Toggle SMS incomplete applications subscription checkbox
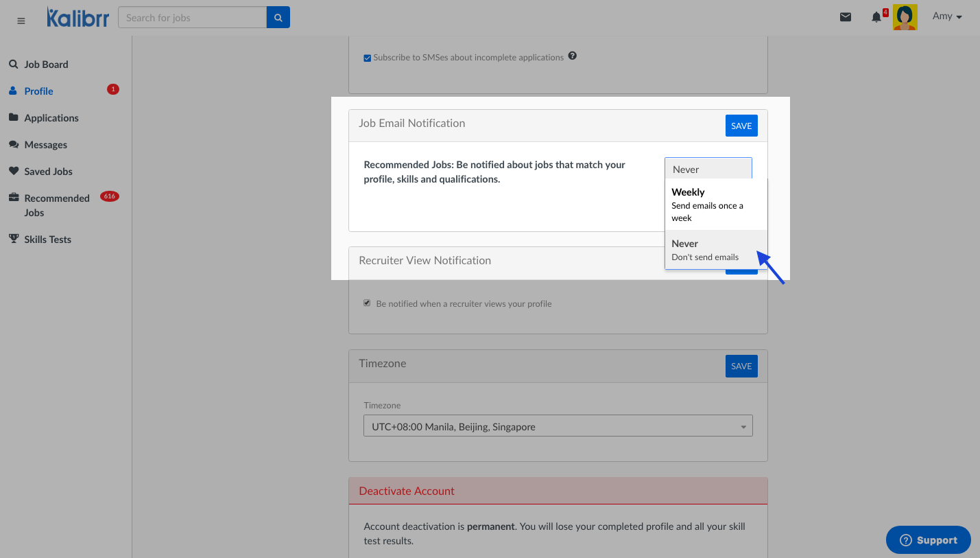980x558 pixels. coord(368,58)
